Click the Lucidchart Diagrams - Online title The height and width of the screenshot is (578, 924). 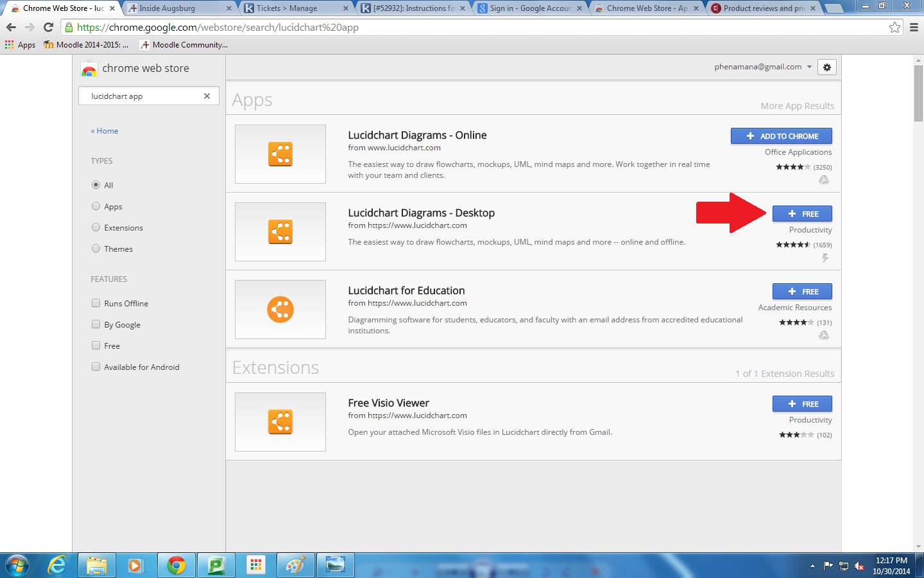coord(417,135)
